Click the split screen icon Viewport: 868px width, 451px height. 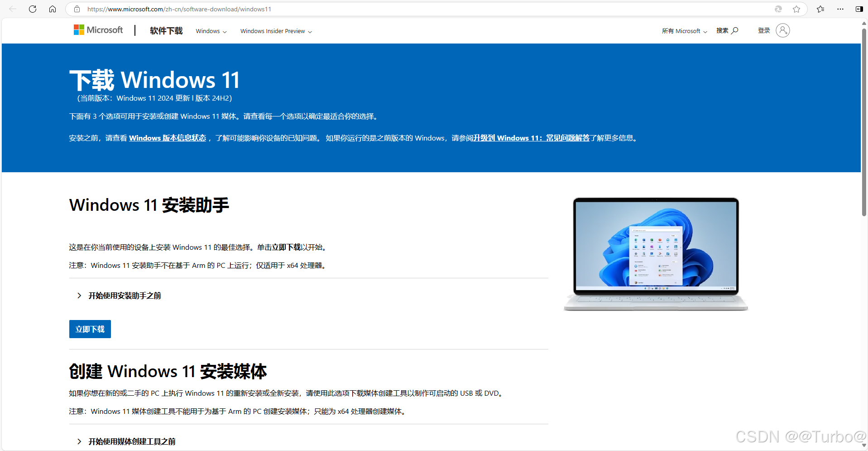click(859, 9)
